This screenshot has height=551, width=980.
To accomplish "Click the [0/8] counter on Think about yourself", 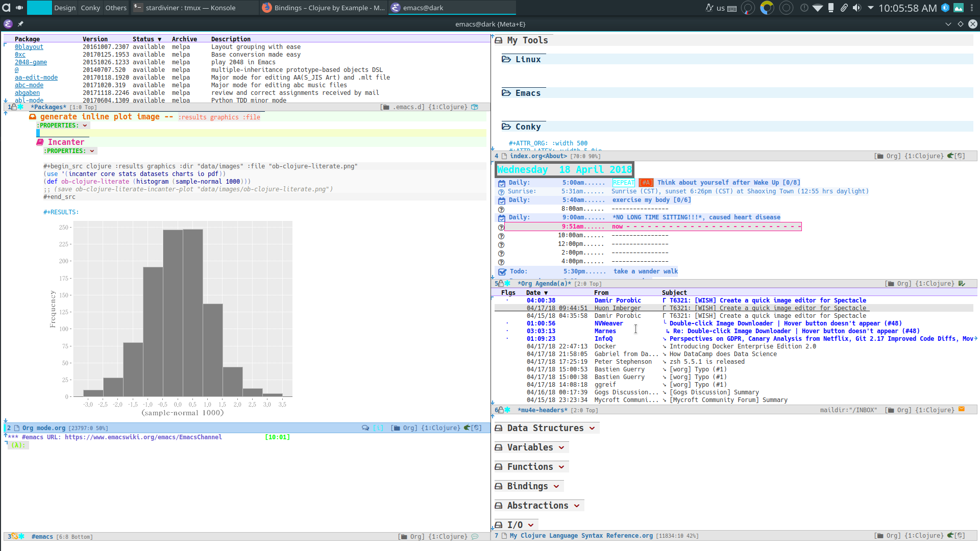I will 791,183.
